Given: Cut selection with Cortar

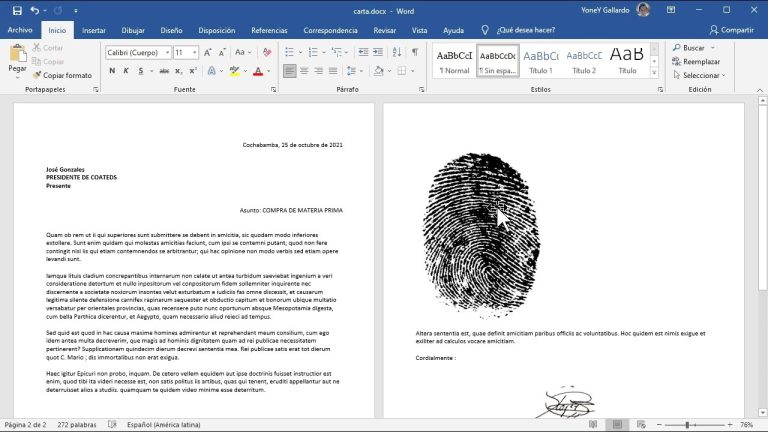Looking at the screenshot, I should tap(48, 48).
